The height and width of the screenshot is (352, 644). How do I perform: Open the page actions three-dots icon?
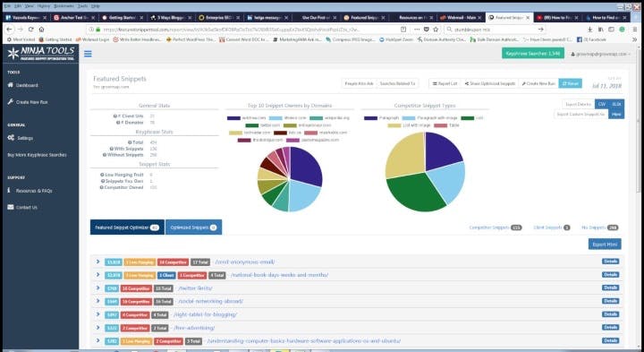[418, 30]
